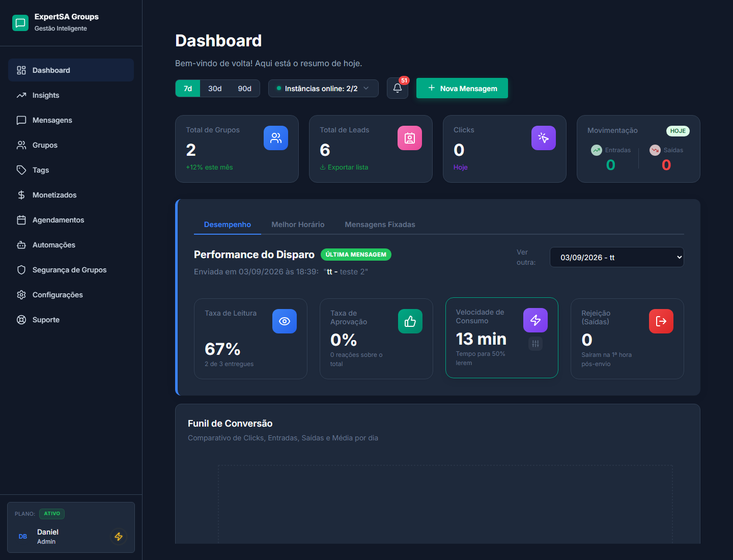
Task: Click the Automações robot icon
Action: (21, 245)
